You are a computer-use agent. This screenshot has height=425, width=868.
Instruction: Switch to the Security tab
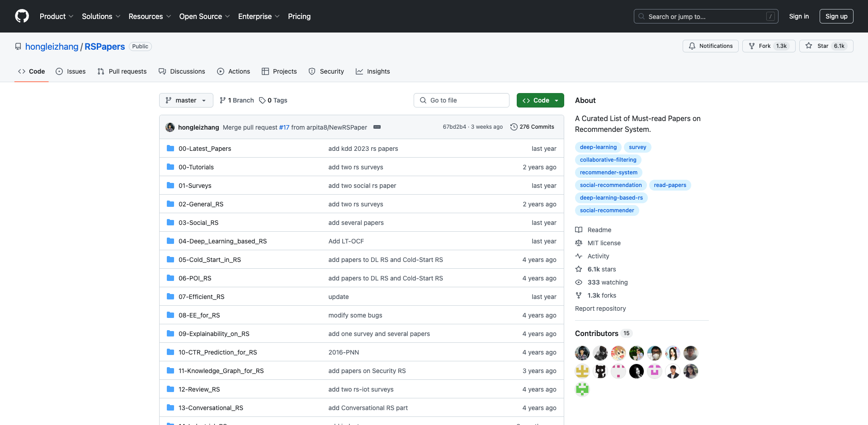pos(326,71)
